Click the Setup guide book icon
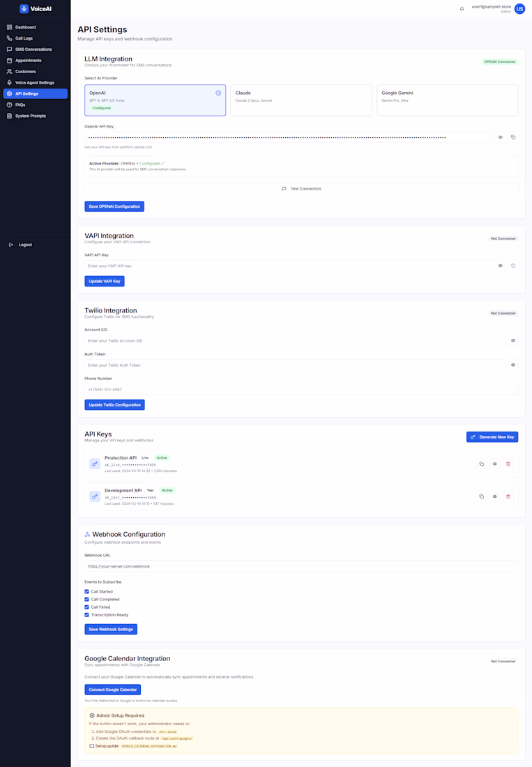The image size is (532, 767). 91,747
